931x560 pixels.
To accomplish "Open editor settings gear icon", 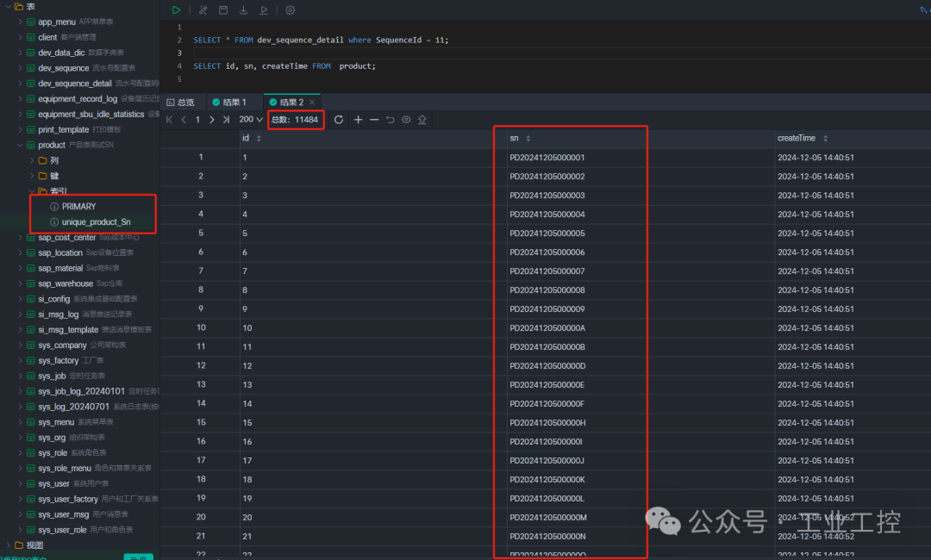I will point(290,10).
